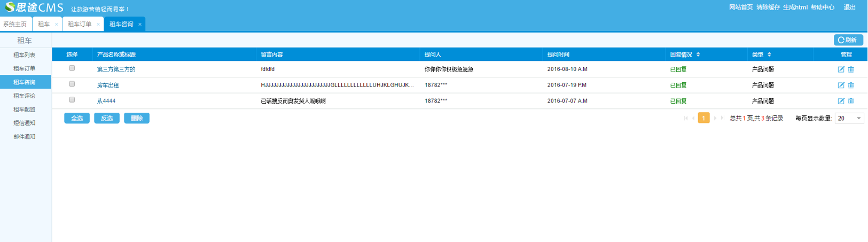
Task: Click the 刷新 refresh button
Action: point(848,40)
